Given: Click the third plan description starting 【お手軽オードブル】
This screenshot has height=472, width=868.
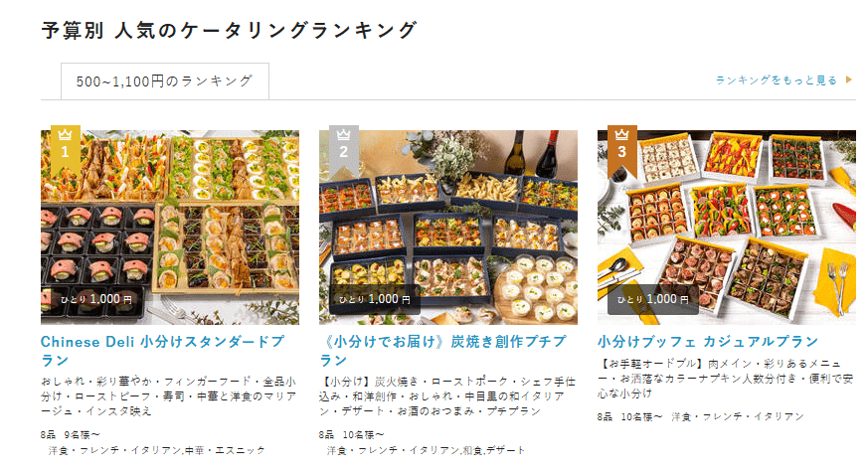Looking at the screenshot, I should point(725,379).
